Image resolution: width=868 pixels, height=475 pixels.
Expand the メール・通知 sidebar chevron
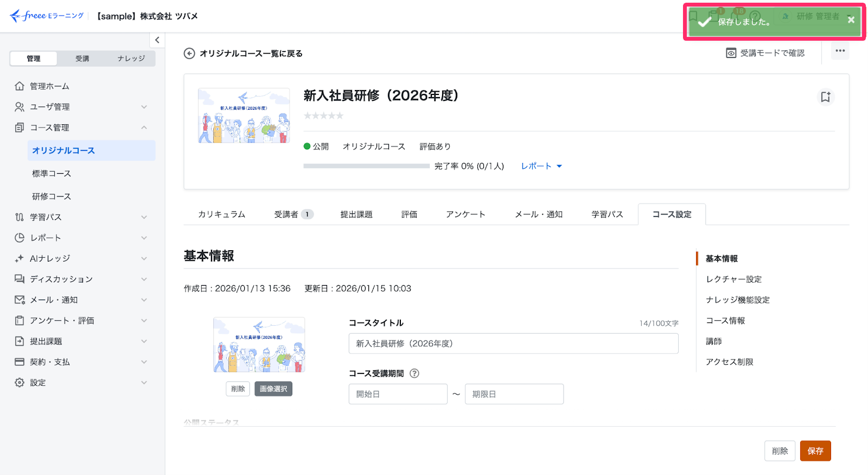(x=144, y=300)
